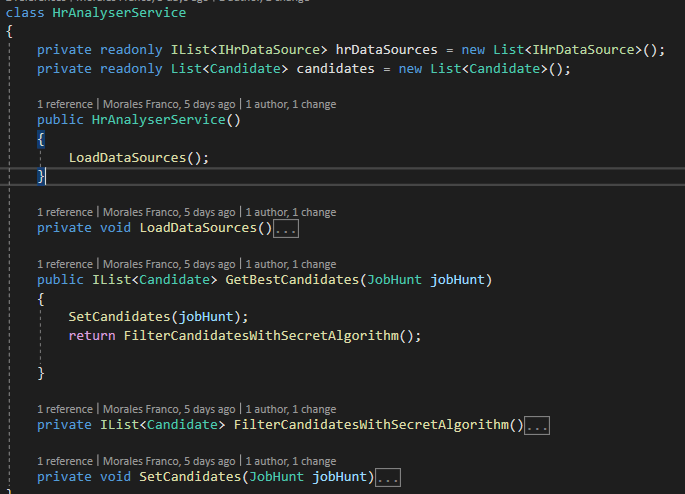685x494 pixels.
Task: Open '1 author, 1 change' above FilterCandidatesWithSecretAlgorithm declaration
Action: (x=291, y=409)
